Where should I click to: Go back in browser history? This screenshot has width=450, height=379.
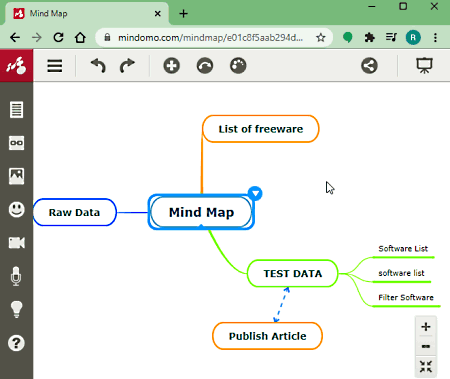tap(15, 37)
